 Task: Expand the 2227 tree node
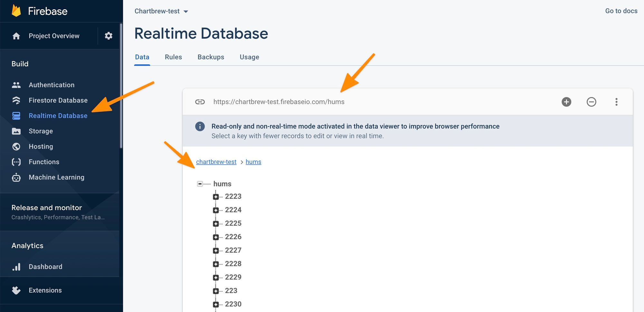tap(216, 251)
